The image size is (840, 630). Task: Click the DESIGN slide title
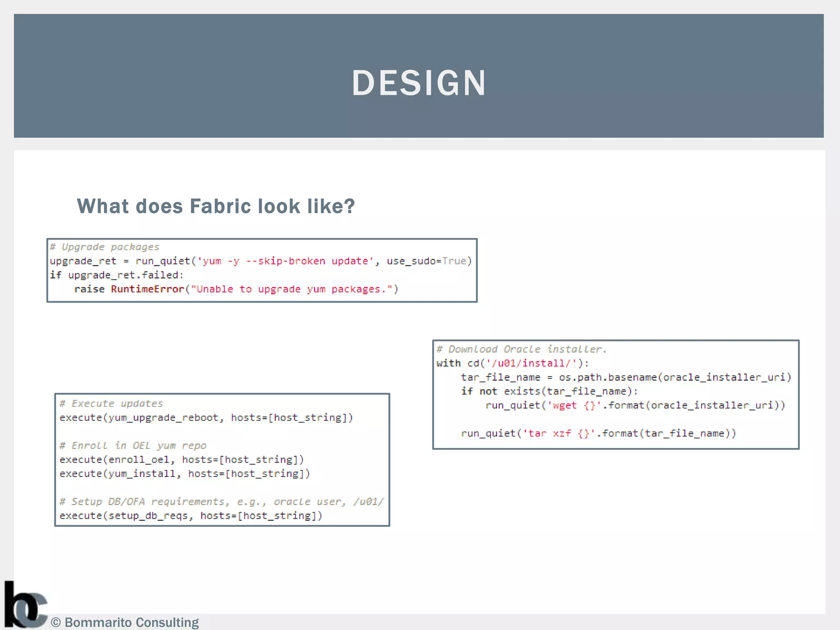point(419,83)
